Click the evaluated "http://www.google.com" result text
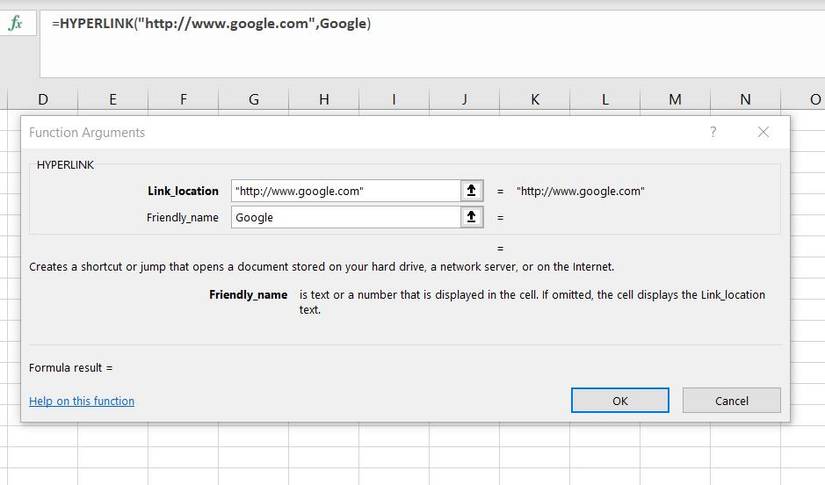 (580, 191)
